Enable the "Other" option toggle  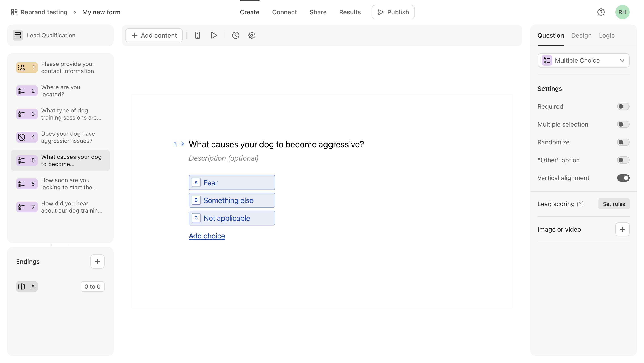point(623,160)
